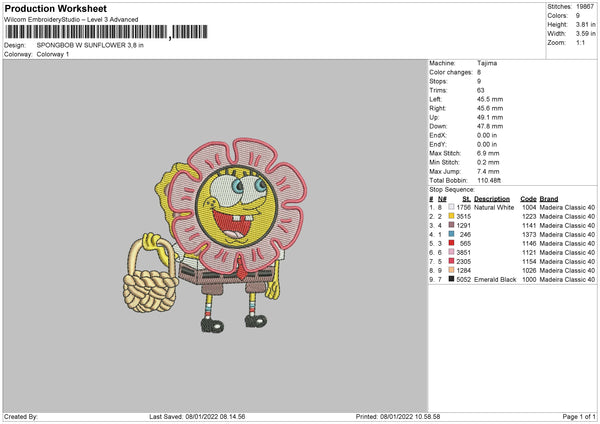Click the Machine value Tajima
600x424 pixels.
(487, 63)
